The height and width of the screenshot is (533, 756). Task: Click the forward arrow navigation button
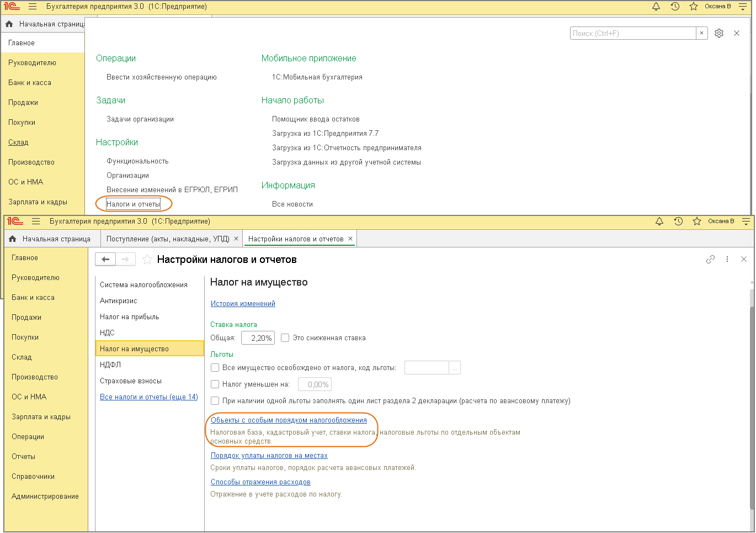125,259
